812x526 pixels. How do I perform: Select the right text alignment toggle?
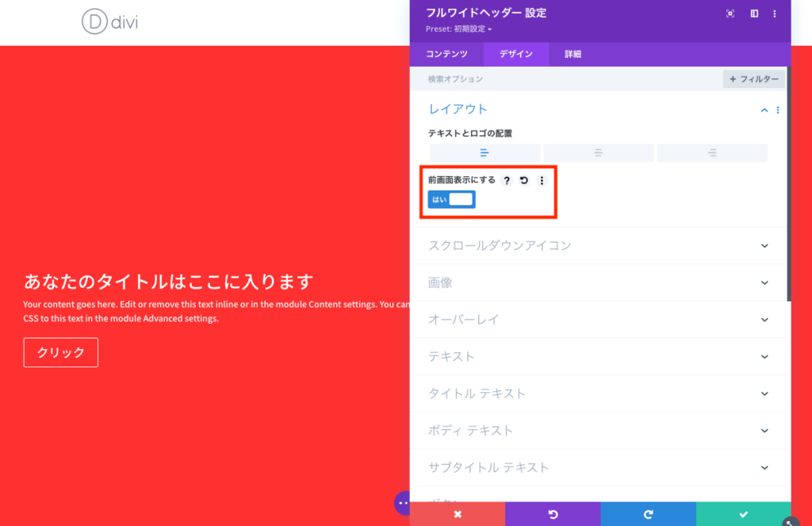click(711, 152)
